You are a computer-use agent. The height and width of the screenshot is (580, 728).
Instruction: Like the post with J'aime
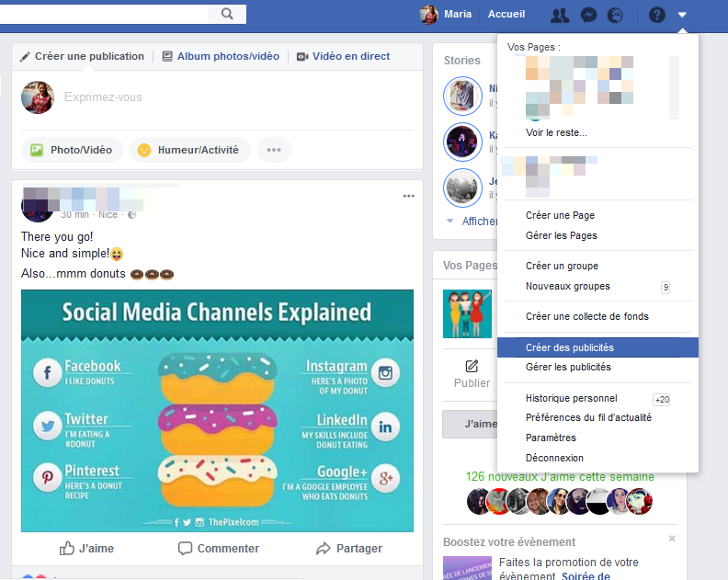coord(87,548)
